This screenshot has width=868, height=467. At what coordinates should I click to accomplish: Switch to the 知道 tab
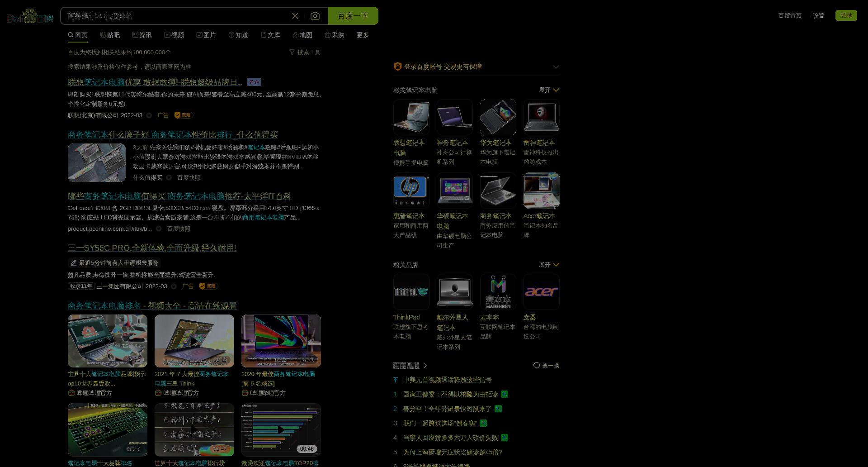tap(238, 35)
